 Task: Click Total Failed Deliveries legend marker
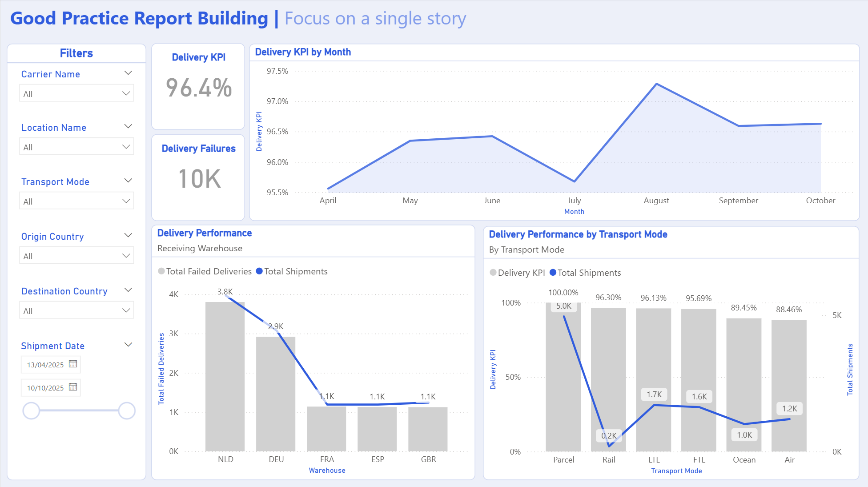click(x=161, y=271)
